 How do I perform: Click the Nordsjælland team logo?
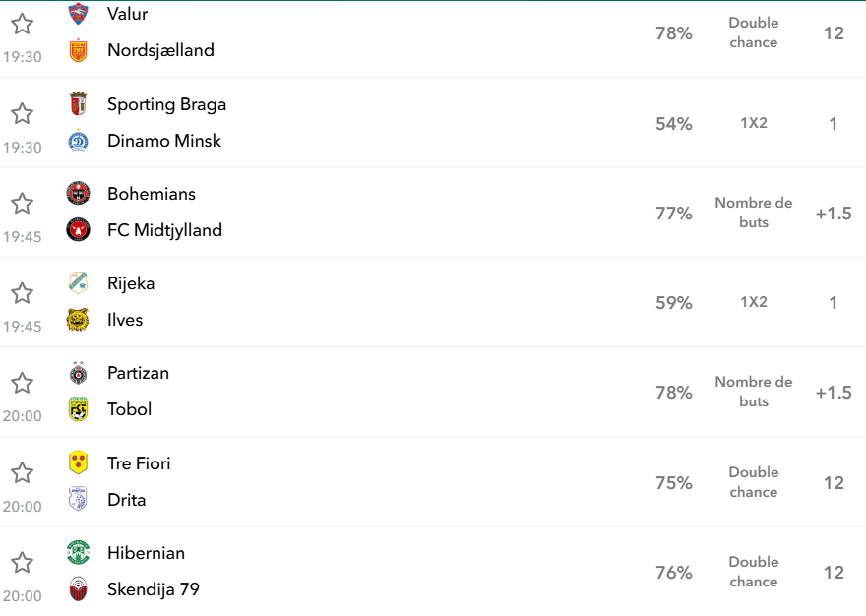(78, 50)
